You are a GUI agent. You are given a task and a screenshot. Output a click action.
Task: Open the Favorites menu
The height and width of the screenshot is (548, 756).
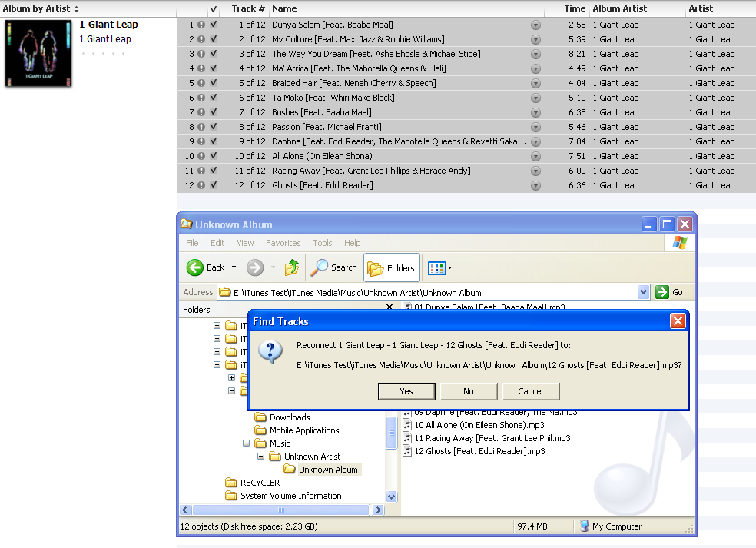(x=283, y=243)
